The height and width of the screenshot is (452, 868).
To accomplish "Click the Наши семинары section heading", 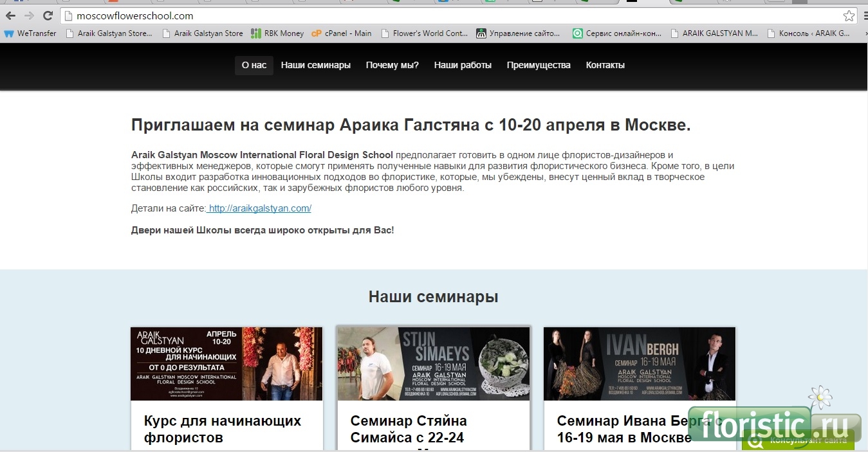I will pos(434,296).
